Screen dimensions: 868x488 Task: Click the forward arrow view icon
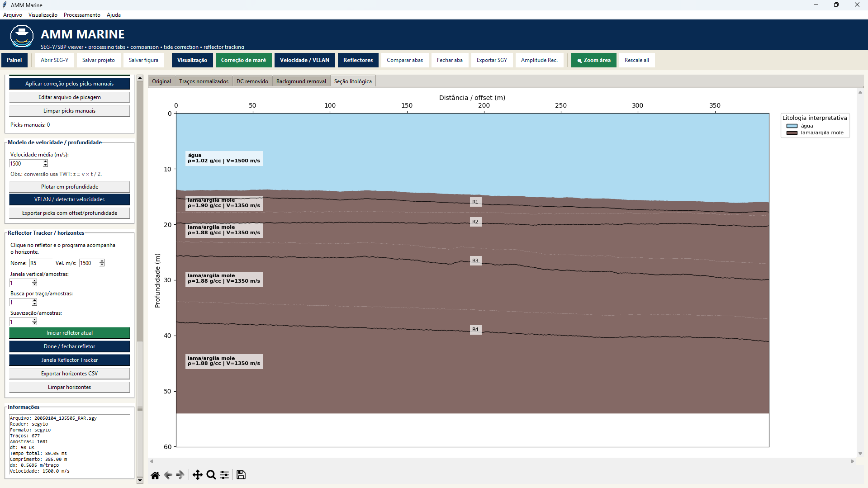(180, 475)
